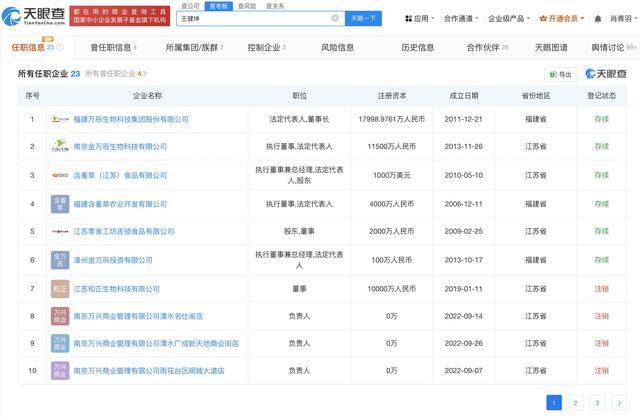The height and width of the screenshot is (418, 640).
Task: Go to page 2 of results
Action: (x=576, y=403)
